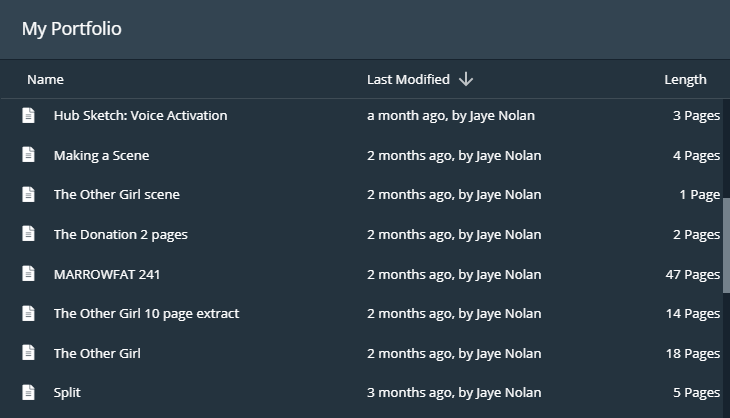Click the Last Modified column header text

pyautogui.click(x=408, y=80)
